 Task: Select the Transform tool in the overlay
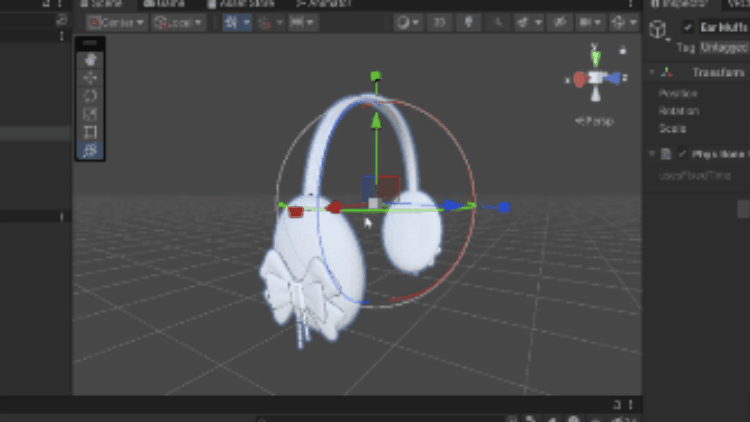pos(92,149)
